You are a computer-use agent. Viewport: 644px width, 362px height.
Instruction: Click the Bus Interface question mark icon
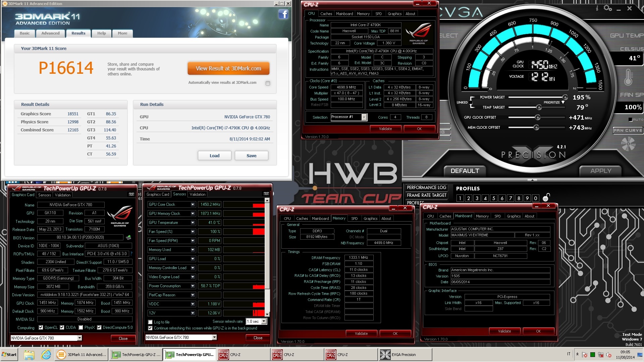pyautogui.click(x=131, y=254)
